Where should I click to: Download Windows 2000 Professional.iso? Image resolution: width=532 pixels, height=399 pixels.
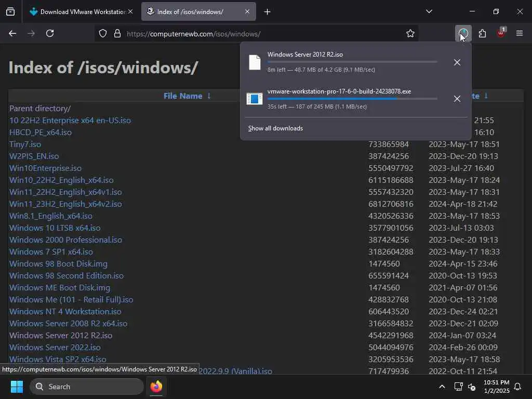point(66,240)
